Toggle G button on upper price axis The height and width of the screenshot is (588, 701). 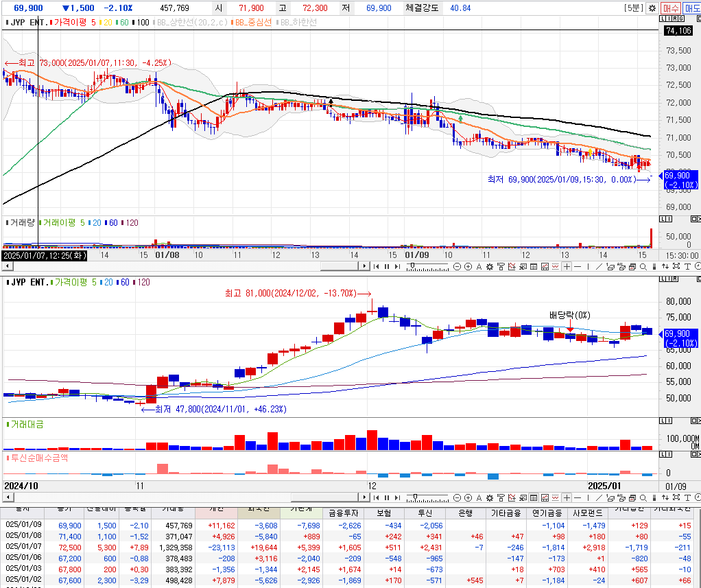click(681, 19)
